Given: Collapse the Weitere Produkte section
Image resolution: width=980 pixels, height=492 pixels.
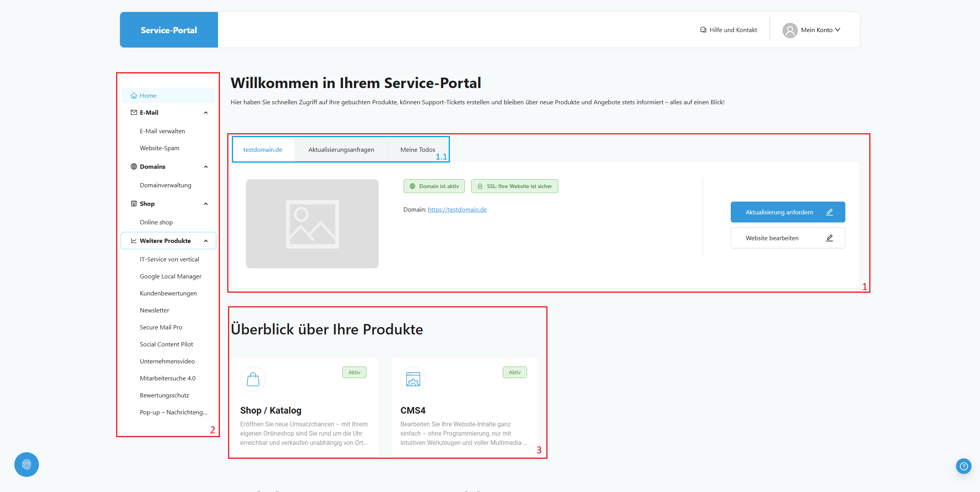Looking at the screenshot, I should pos(205,240).
